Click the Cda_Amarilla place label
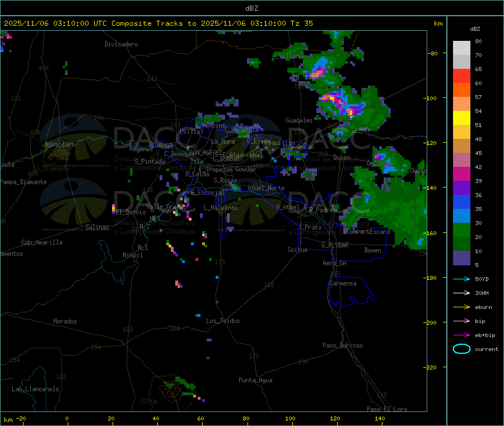Screen dimensions: 504x426 [42, 242]
